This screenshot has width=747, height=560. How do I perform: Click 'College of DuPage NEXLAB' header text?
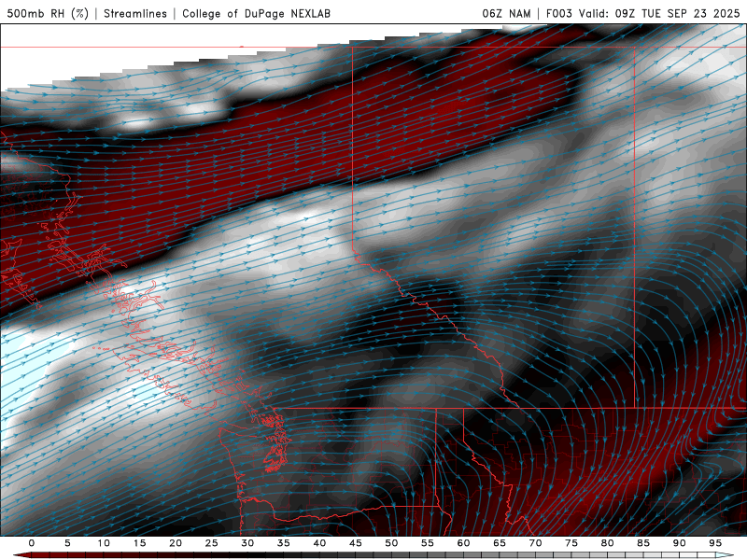click(256, 13)
